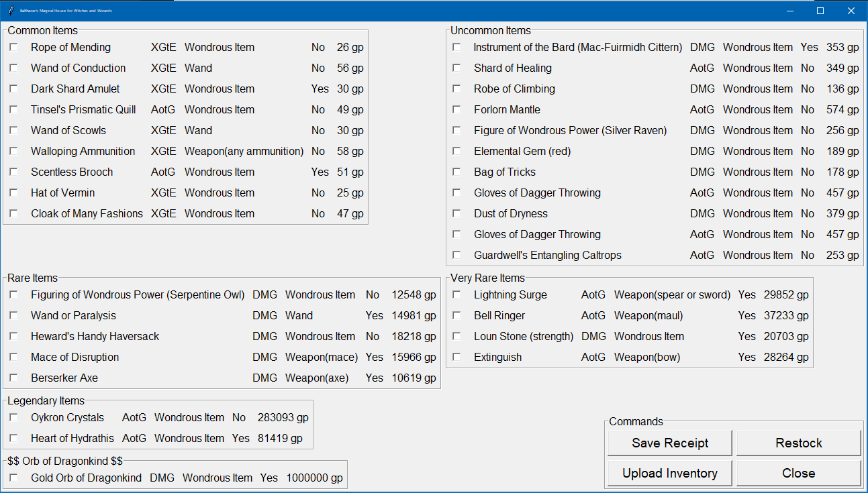868x493 pixels.
Task: Check the Berserker Axe checkbox
Action: pos(13,378)
